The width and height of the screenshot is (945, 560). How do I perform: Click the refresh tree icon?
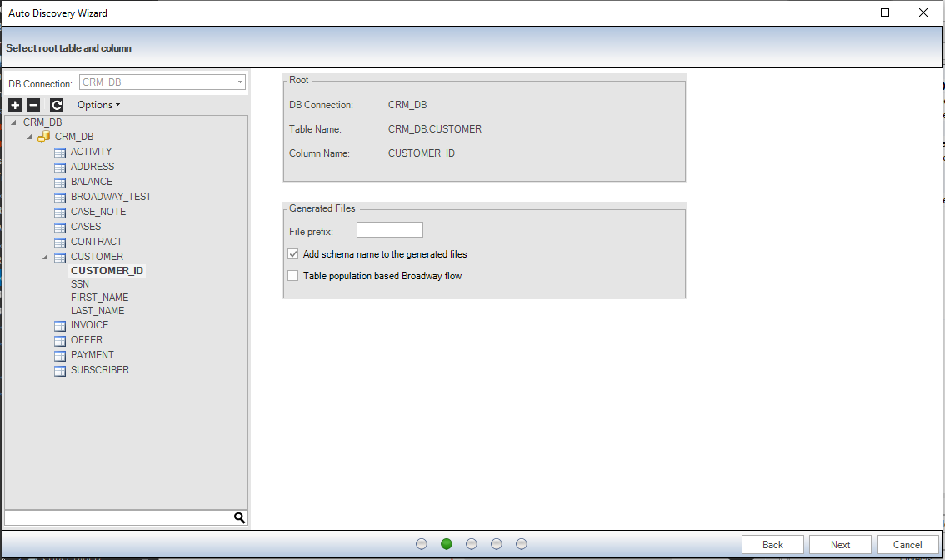(57, 105)
